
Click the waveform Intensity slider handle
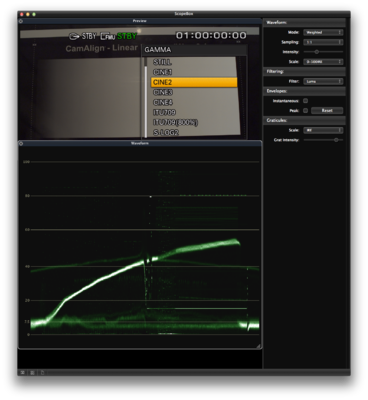click(317, 52)
